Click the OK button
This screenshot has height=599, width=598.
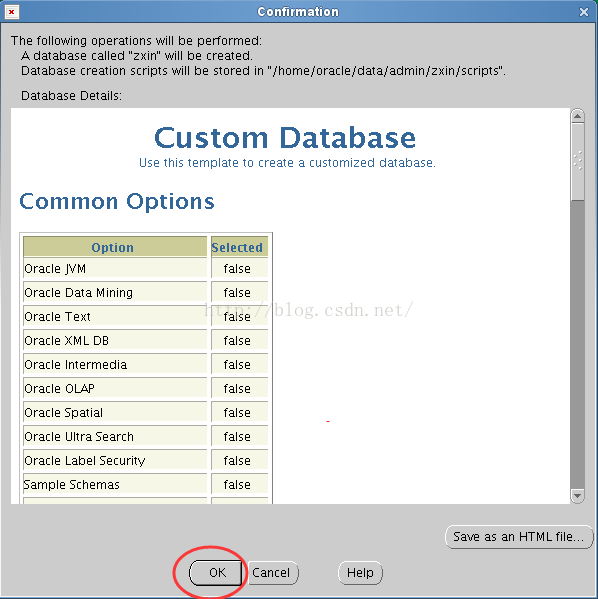(x=216, y=573)
